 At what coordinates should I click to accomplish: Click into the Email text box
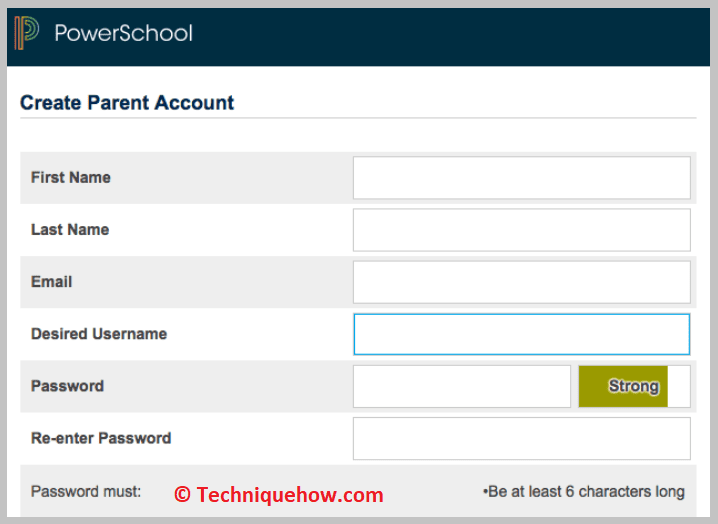[521, 282]
